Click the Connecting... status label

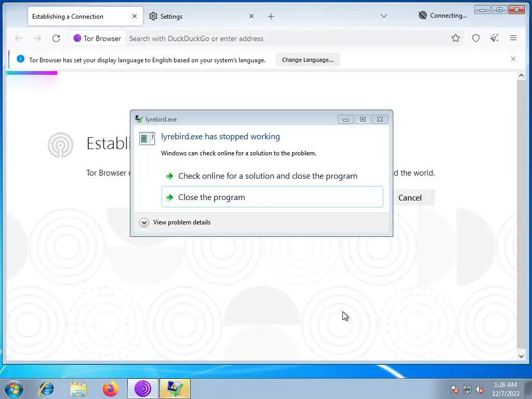(448, 15)
